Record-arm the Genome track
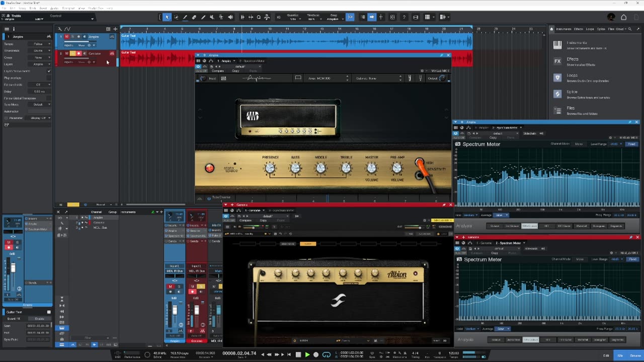Viewport: 644px width, 362px height. (x=78, y=53)
